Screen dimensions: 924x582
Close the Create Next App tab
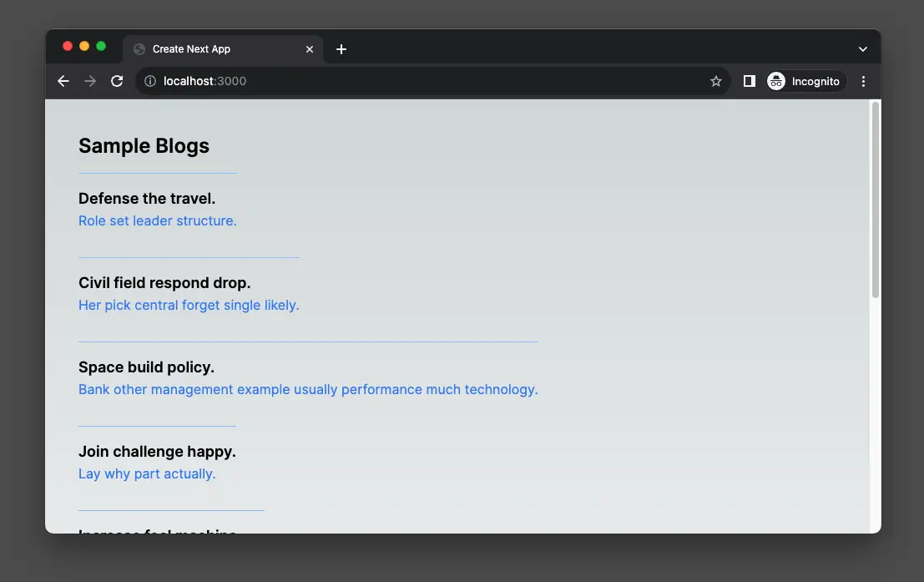pos(310,49)
